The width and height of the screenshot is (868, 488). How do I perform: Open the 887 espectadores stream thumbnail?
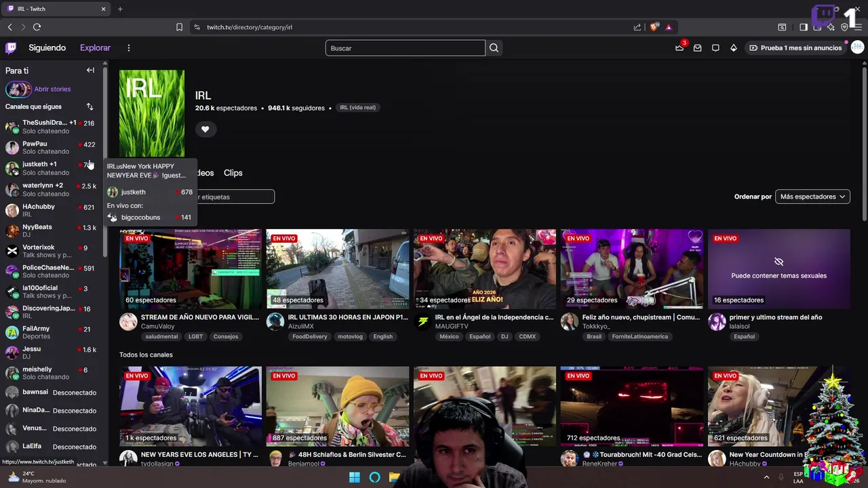point(338,407)
